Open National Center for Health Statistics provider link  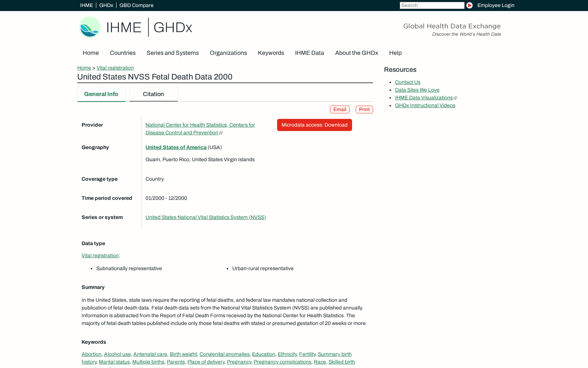coord(200,129)
